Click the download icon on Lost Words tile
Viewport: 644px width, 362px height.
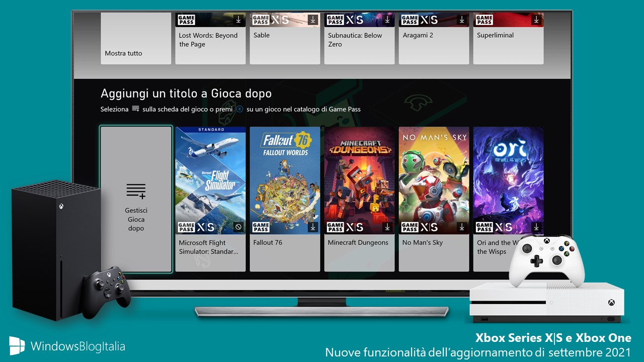coord(238,20)
